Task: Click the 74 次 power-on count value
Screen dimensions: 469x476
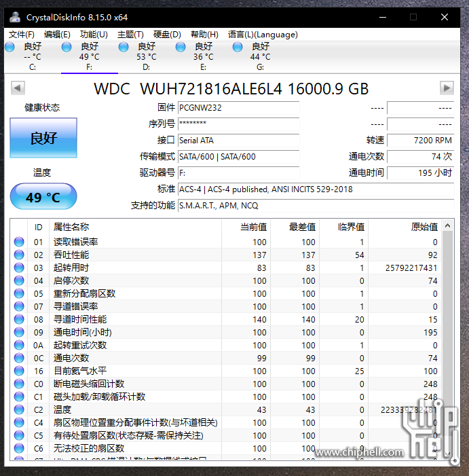Action: pos(420,157)
